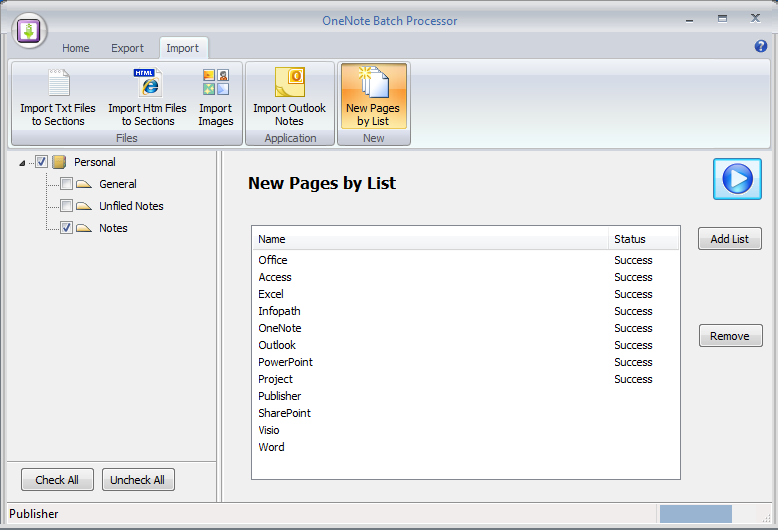Click the Name column header
Viewport: 778px width, 530px height.
(430, 239)
